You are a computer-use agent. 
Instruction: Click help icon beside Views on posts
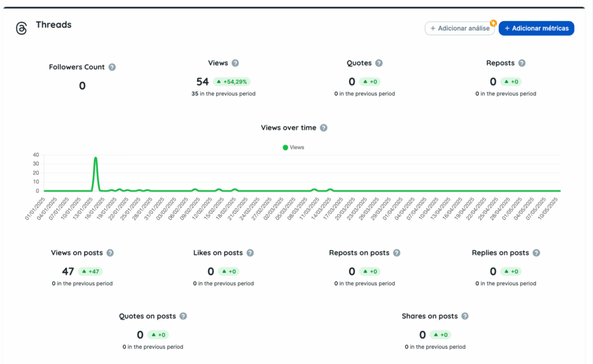point(110,253)
